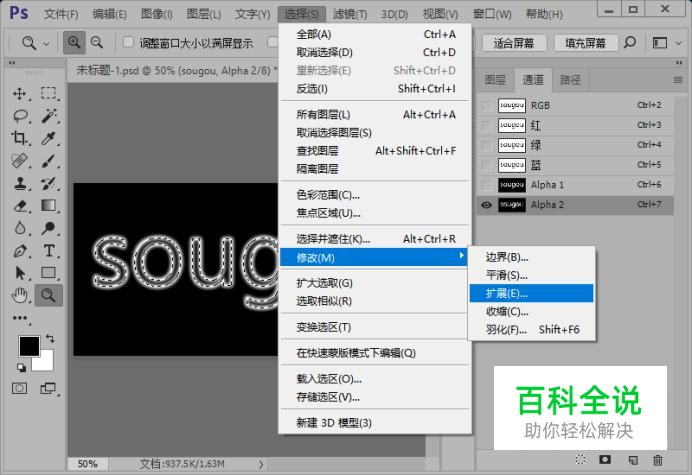Screen dimensions: 692x475
Task: Open the search magnifier icon
Action: coord(630,42)
